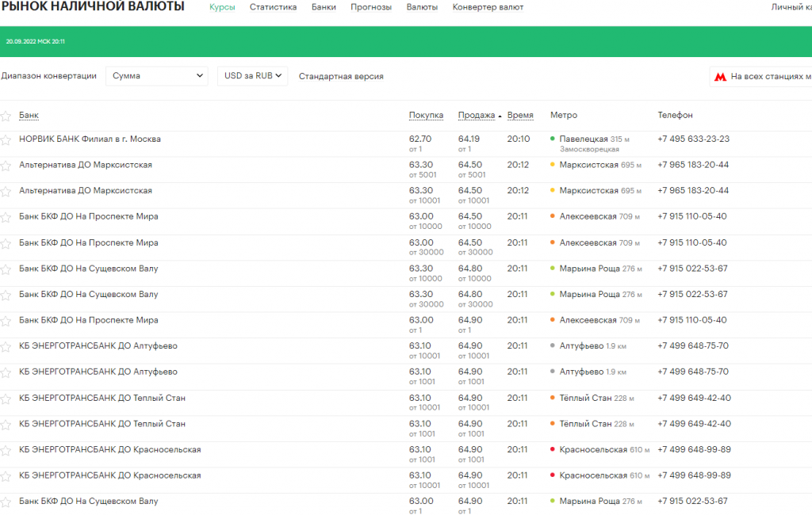
Task: Click the Павелецкая metro station
Action: click(584, 139)
